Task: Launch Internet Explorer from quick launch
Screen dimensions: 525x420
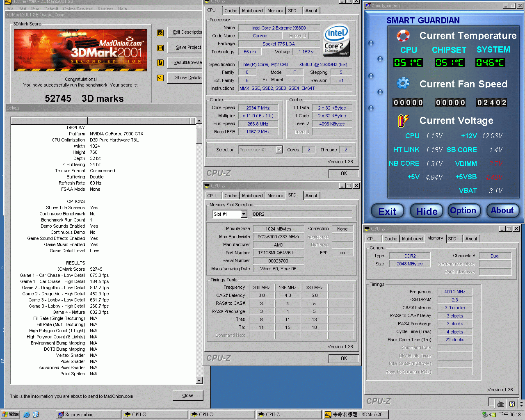Action: tap(27, 415)
